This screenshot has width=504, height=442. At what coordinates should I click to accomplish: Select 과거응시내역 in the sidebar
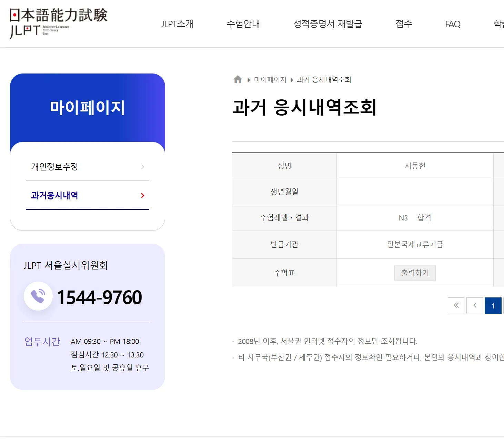pos(54,196)
